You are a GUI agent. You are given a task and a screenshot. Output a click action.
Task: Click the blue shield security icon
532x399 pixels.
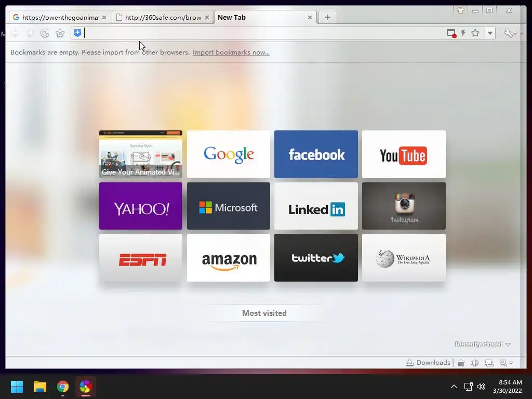77,33
